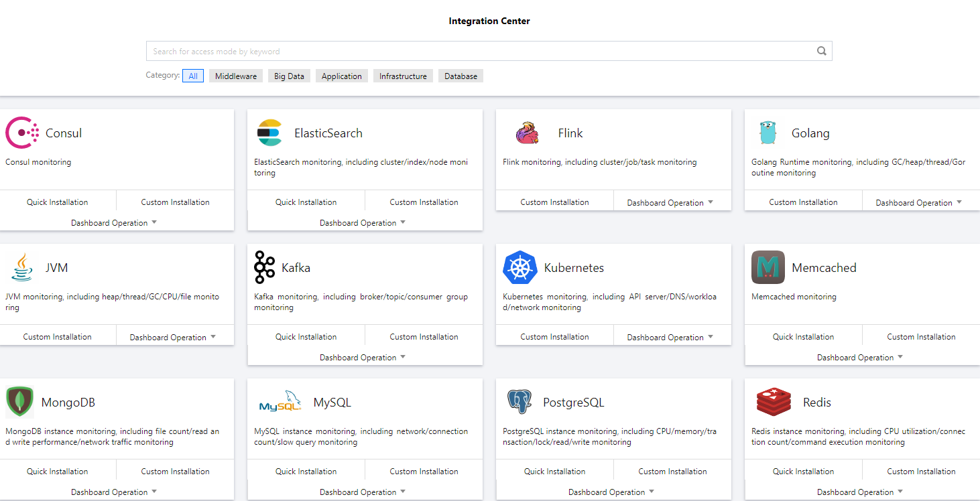The height and width of the screenshot is (501, 980).
Task: Expand Dashboard Operation for Consul
Action: point(114,222)
